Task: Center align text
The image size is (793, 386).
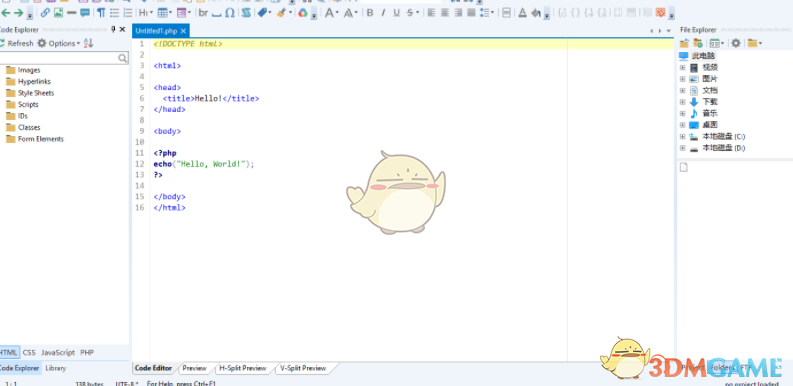Action: point(445,13)
